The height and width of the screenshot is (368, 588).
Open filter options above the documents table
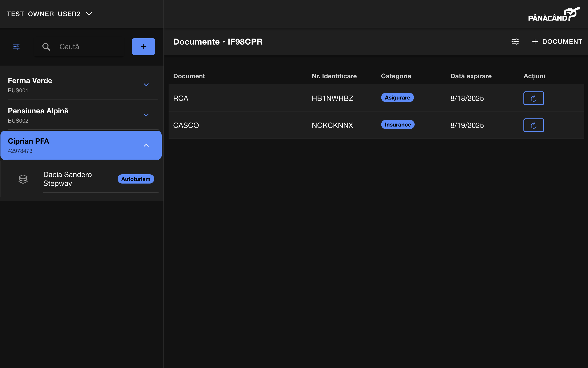tap(515, 42)
